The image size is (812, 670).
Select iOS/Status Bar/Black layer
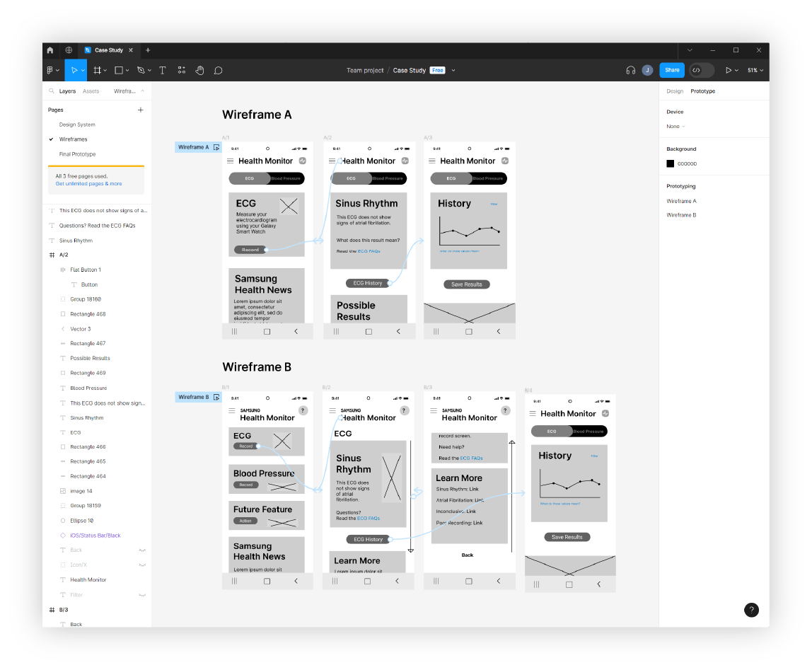tap(95, 536)
